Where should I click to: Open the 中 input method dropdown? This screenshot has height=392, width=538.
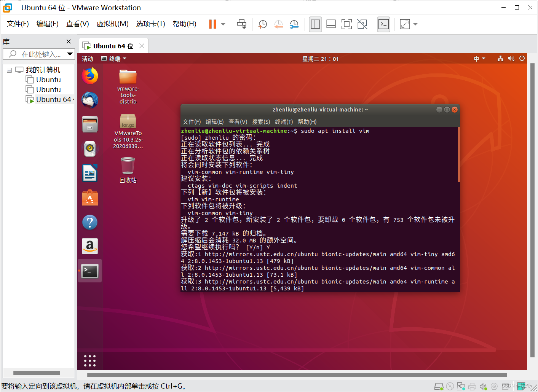pos(479,59)
